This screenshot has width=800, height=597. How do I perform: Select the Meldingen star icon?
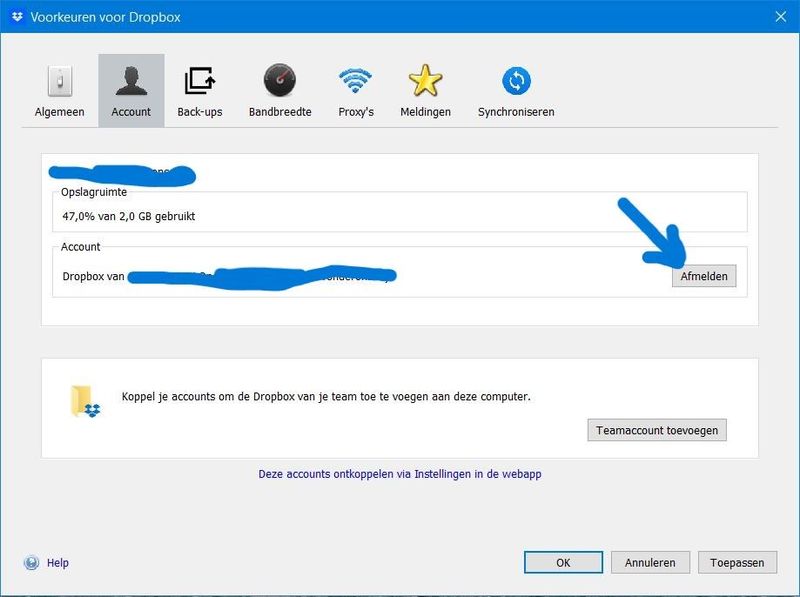tap(425, 81)
